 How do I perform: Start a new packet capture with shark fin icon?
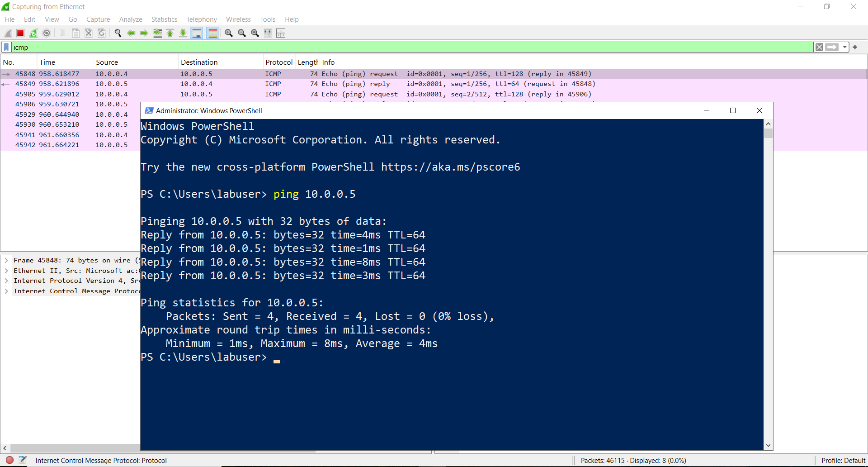pyautogui.click(x=8, y=33)
